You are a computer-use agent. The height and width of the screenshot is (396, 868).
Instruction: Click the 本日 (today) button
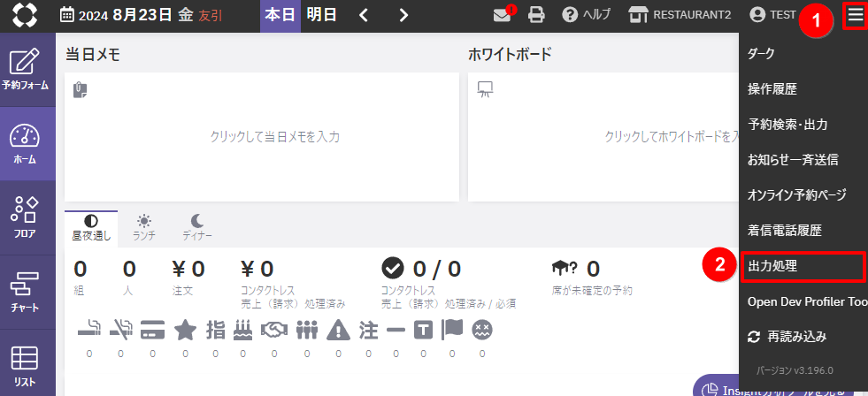tap(280, 15)
